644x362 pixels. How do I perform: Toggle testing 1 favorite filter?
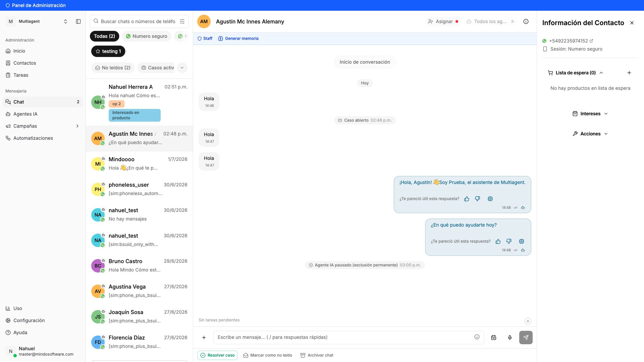pyautogui.click(x=108, y=51)
